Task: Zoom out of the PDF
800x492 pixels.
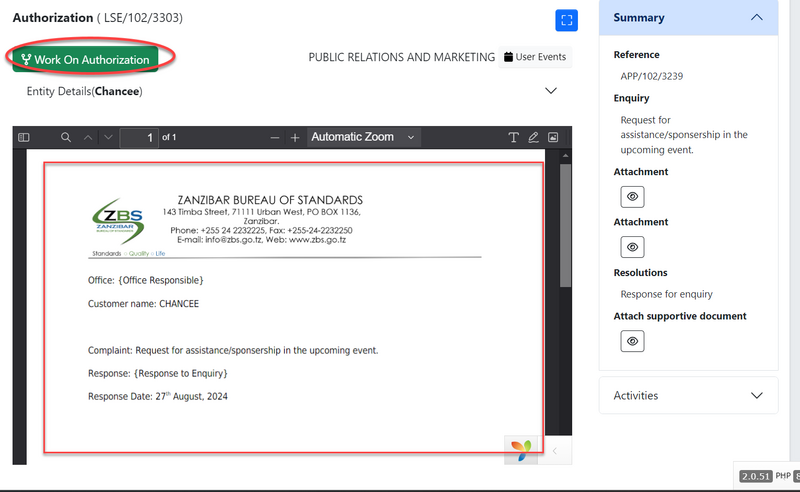Action: point(275,137)
